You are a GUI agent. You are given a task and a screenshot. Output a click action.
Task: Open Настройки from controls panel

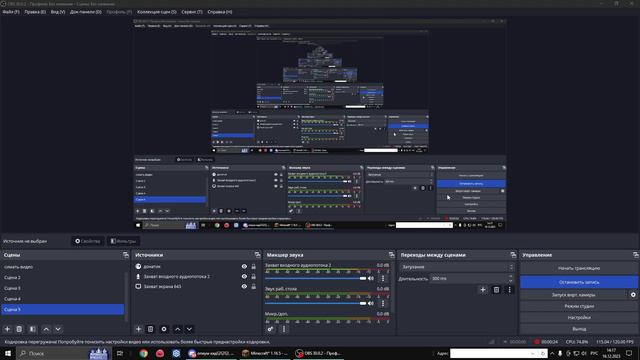click(579, 318)
